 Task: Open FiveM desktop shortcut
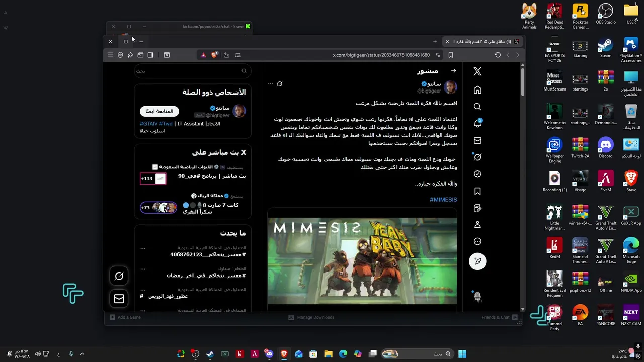coord(606,181)
